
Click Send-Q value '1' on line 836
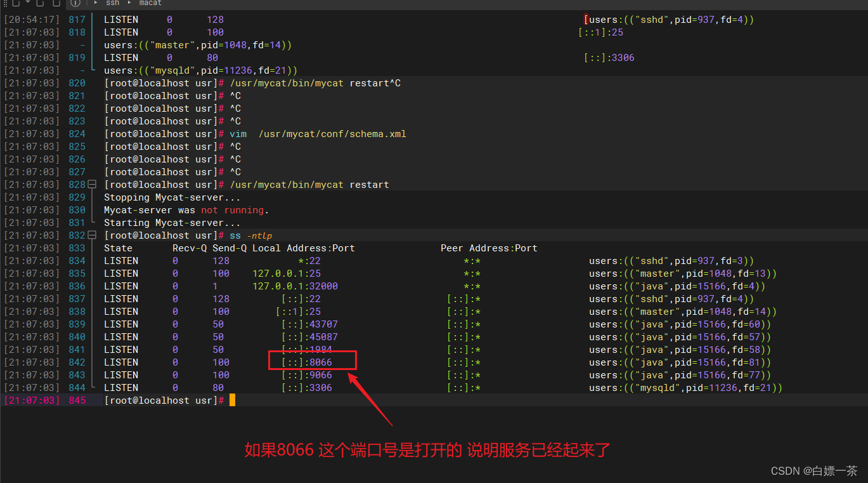[216, 286]
